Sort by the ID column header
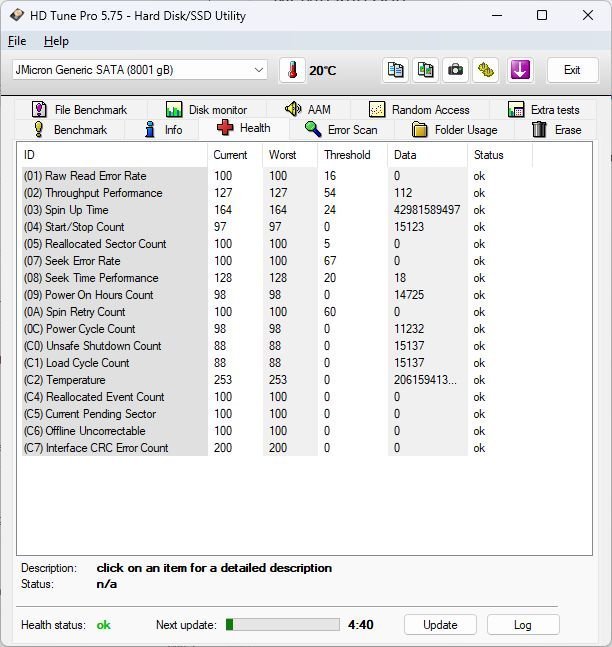 pos(112,155)
